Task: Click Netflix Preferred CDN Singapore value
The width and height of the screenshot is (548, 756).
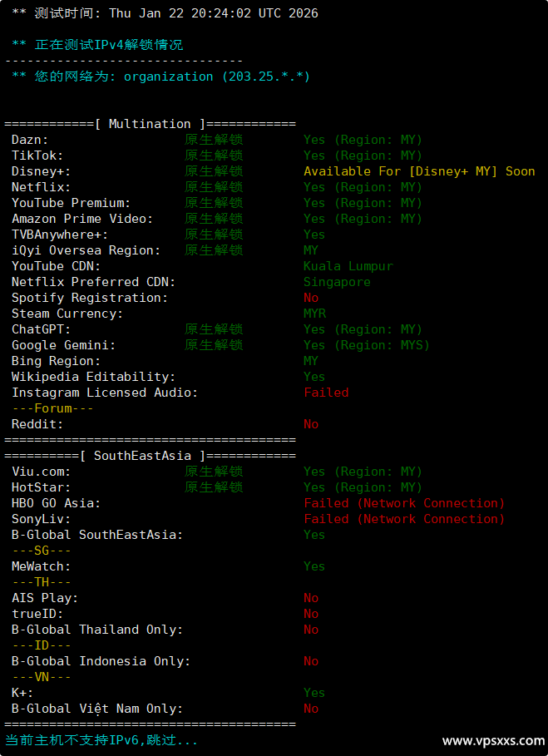Action: 337,282
